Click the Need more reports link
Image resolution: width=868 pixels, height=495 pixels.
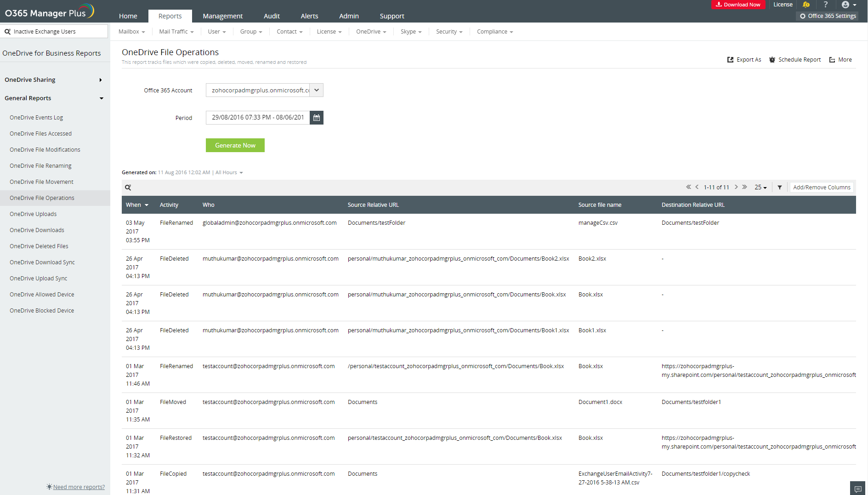(x=79, y=487)
